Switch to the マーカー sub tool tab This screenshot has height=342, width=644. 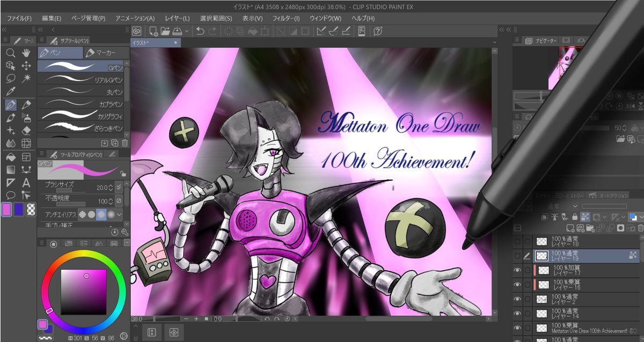point(107,53)
